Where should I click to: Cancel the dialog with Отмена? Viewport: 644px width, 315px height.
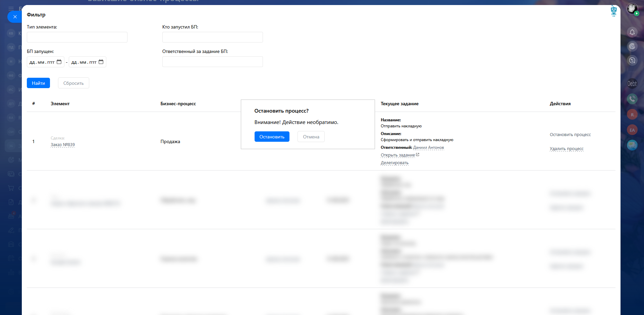click(x=311, y=137)
